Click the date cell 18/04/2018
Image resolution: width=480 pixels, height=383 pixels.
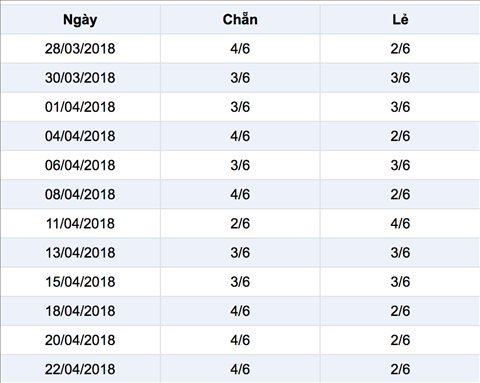click(80, 311)
